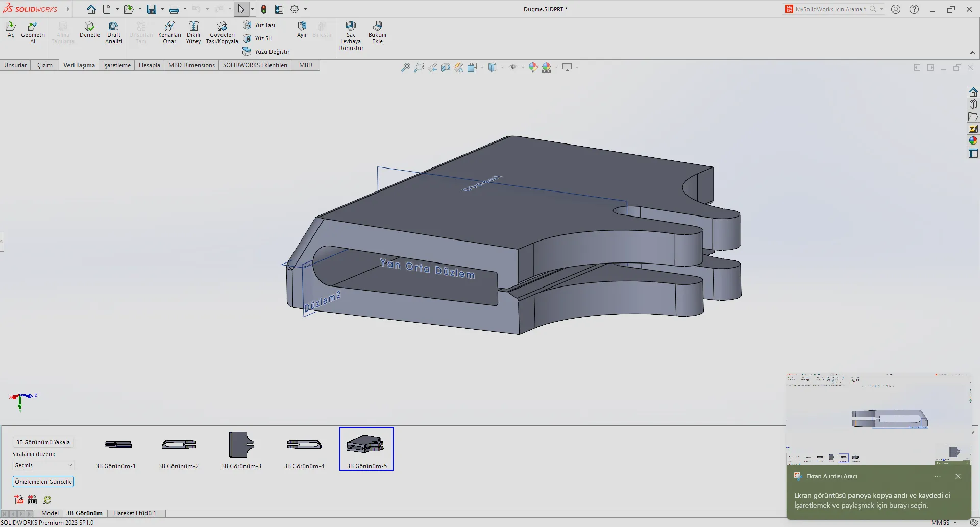The image size is (980, 527).
Task: Open the View Settings monitor icon
Action: 567,67
